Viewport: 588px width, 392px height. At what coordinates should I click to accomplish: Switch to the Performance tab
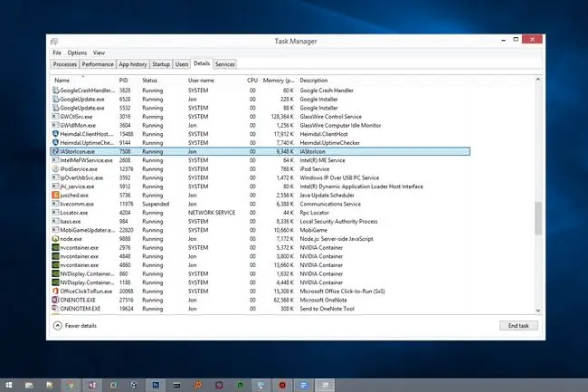pyautogui.click(x=98, y=64)
